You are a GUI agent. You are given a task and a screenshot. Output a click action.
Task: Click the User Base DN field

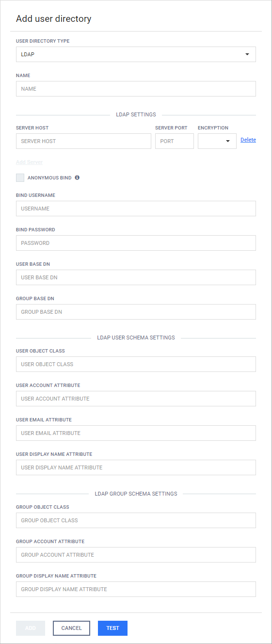136,277
